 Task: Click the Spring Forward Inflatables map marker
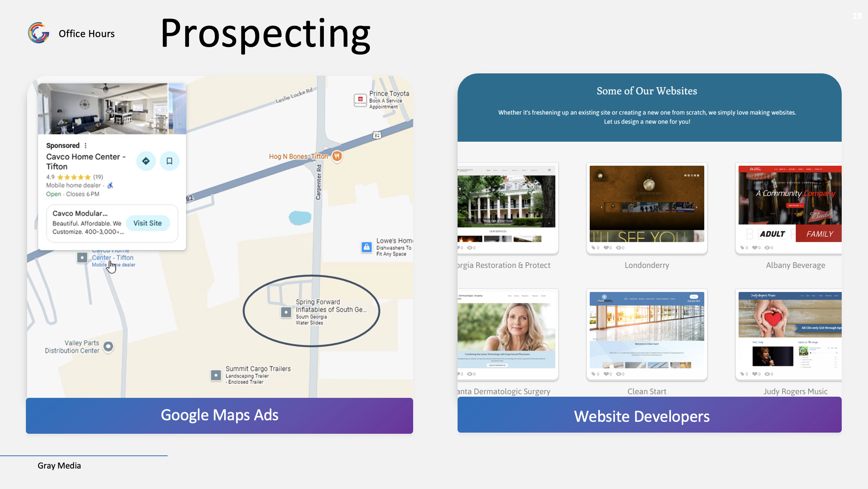286,312
